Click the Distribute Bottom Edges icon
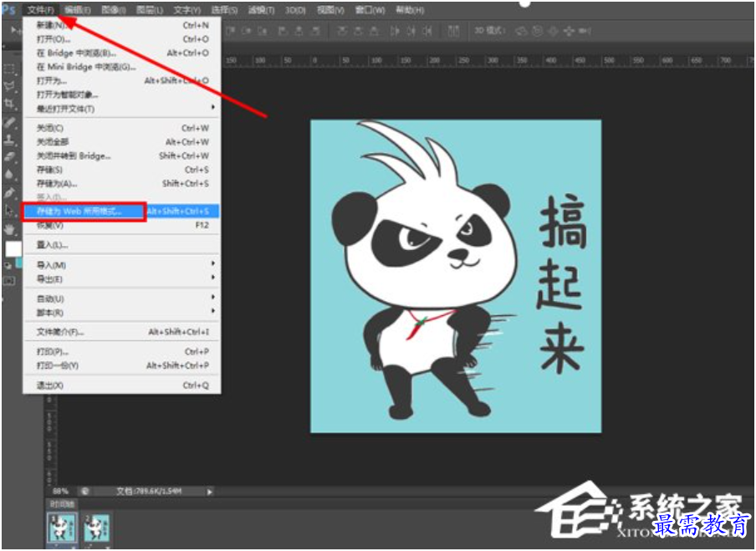Screen dimensions: 756x551 tap(374, 31)
